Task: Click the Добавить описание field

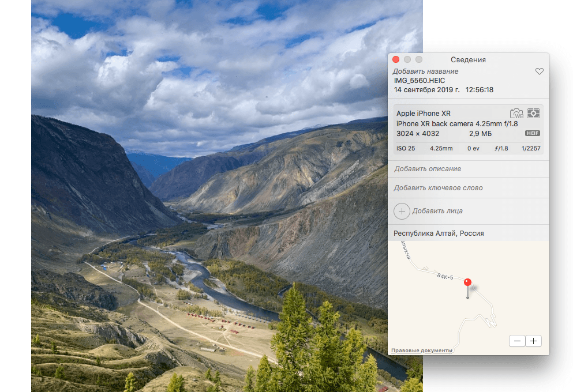Action: click(428, 169)
